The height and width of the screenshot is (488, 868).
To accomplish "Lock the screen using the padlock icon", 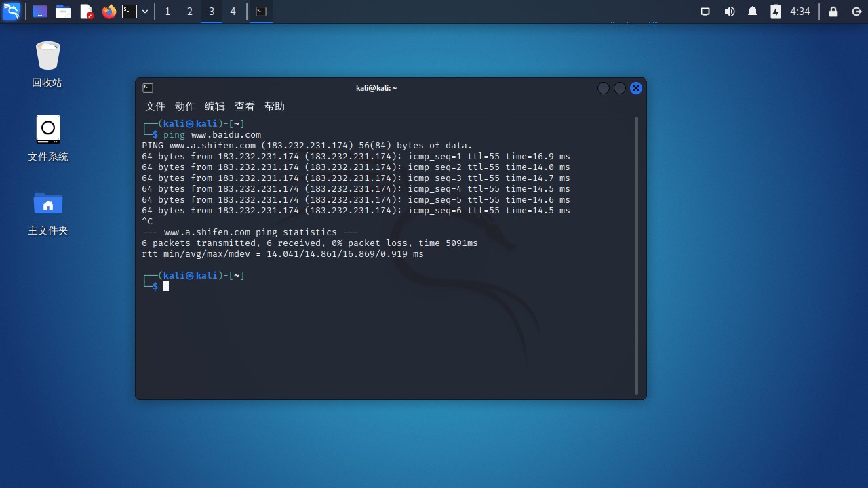I will (x=832, y=11).
